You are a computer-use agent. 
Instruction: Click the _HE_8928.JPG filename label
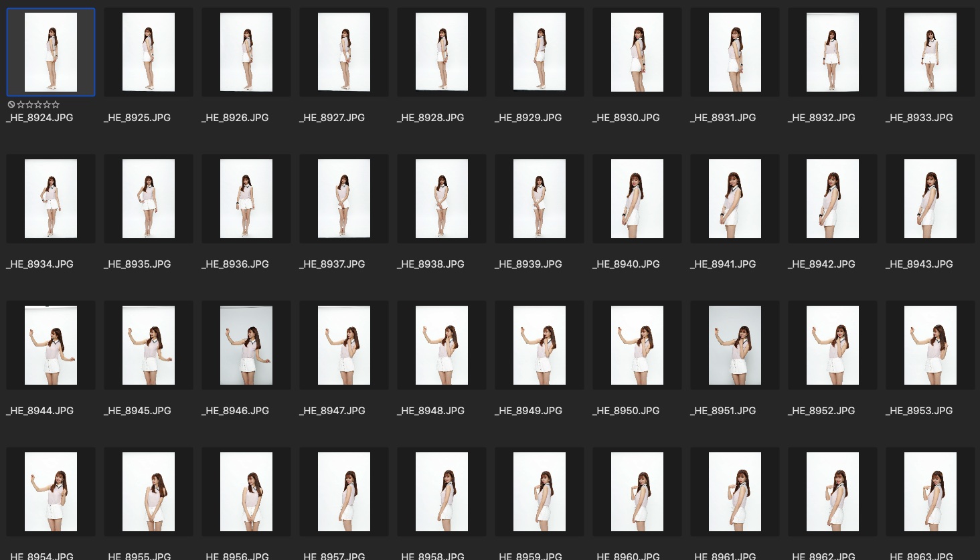[x=430, y=118]
